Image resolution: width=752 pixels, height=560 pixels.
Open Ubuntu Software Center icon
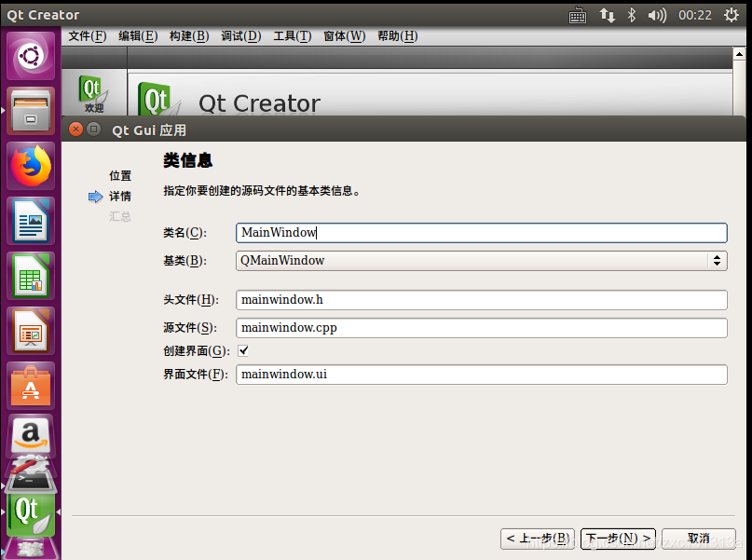(31, 386)
